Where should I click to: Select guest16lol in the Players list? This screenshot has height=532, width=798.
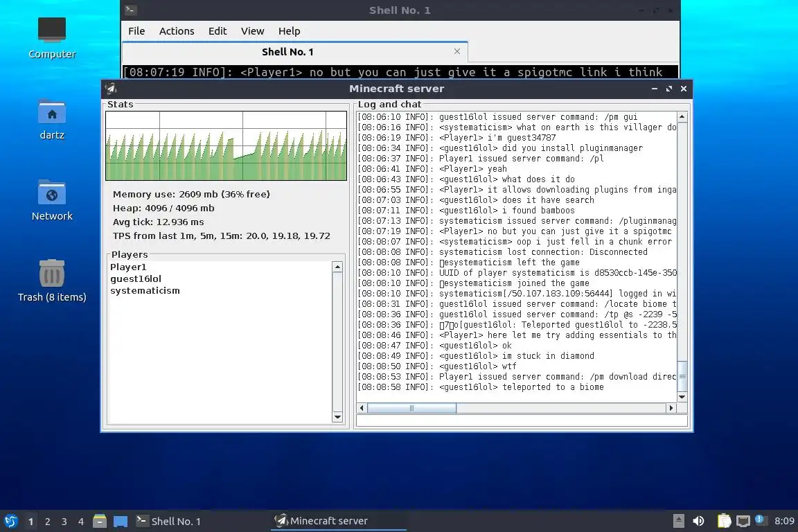pos(136,279)
